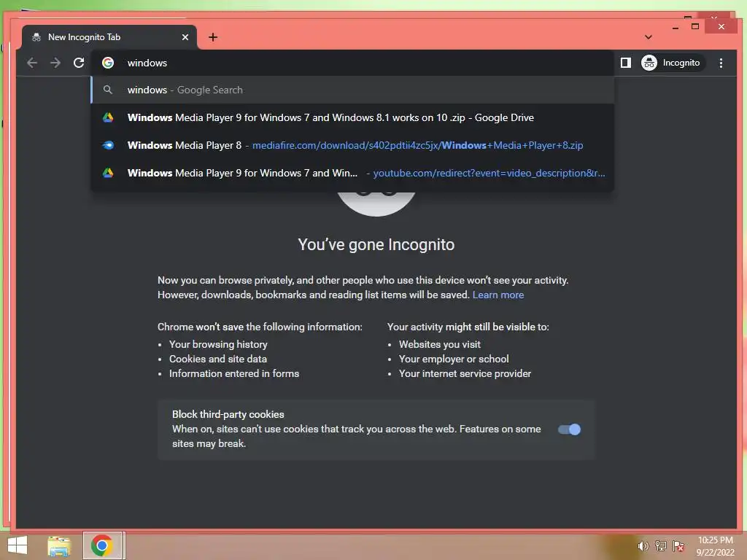Click 'Your browsing history' list item
Image resolution: width=747 pixels, height=560 pixels.
218,344
